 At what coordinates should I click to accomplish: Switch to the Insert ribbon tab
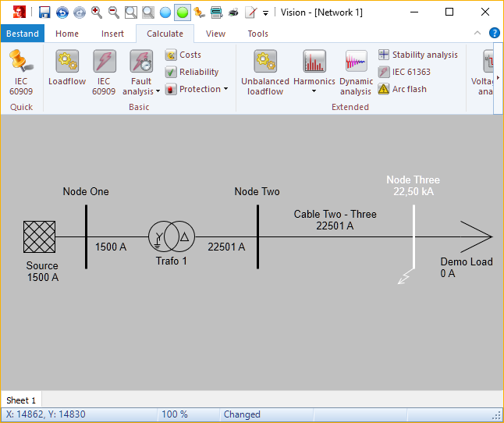[x=112, y=34]
